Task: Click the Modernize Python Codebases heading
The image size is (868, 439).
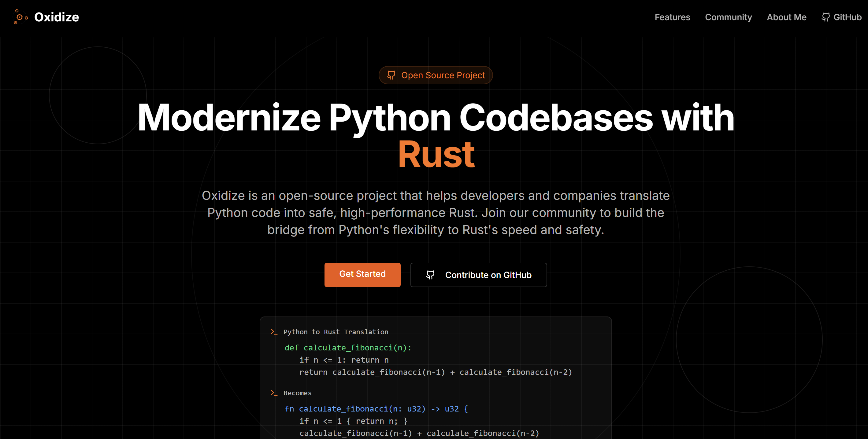Action: (435, 118)
